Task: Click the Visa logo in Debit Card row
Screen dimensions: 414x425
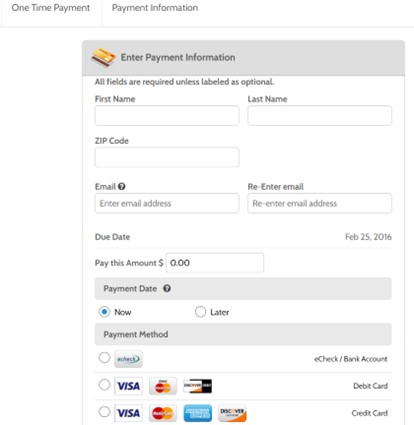Action: (x=128, y=386)
